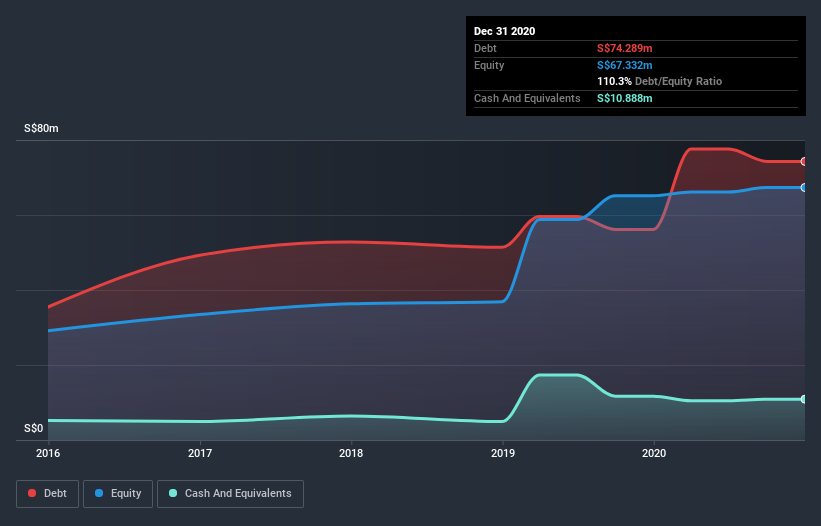Select the 2019 axis label
The width and height of the screenshot is (821, 526).
tap(503, 453)
